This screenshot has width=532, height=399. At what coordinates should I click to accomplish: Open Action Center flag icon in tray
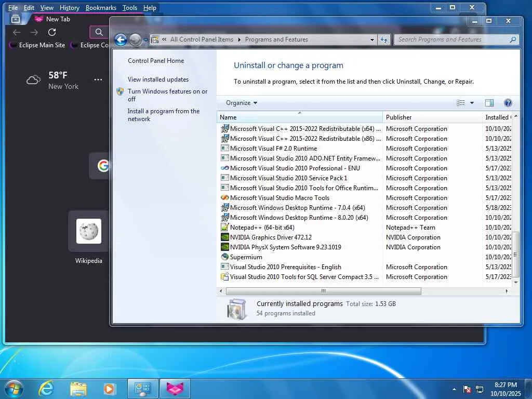467,389
